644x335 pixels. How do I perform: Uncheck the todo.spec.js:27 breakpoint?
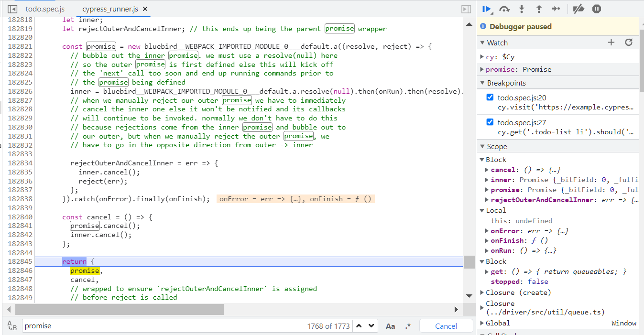[x=490, y=122]
